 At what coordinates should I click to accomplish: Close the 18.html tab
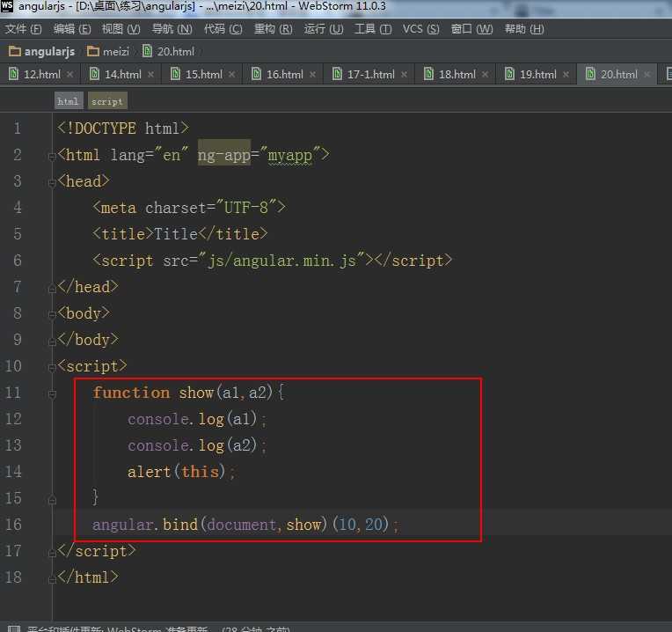click(x=486, y=75)
